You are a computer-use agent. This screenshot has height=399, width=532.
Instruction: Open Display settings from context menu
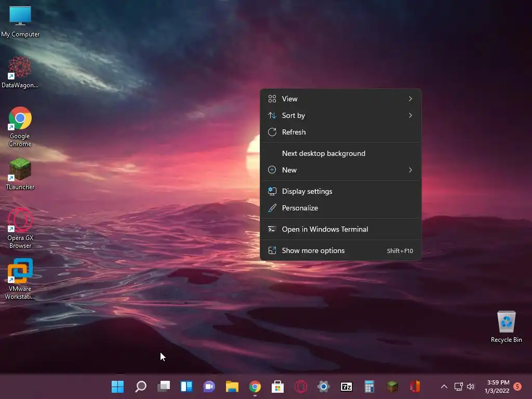click(341, 191)
